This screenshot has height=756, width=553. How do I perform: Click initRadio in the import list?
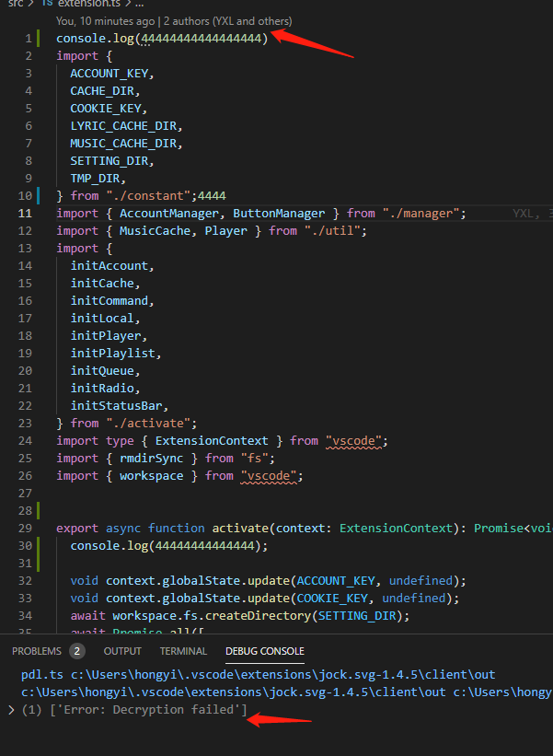point(102,388)
